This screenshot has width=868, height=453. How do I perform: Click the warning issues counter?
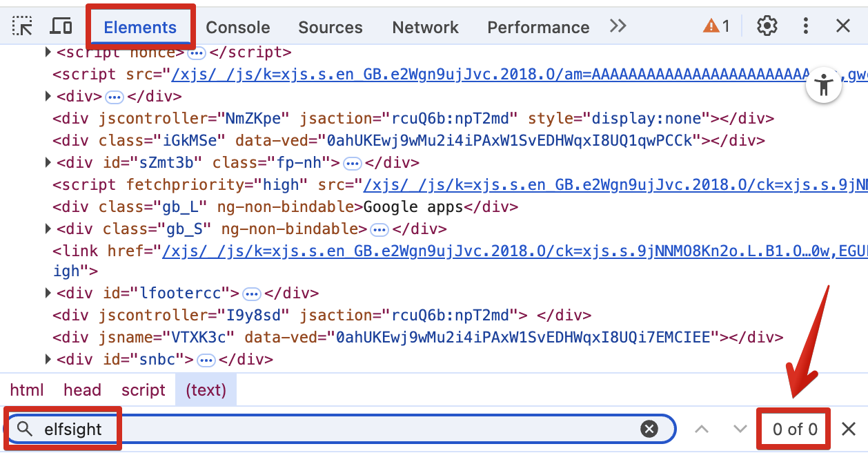click(716, 26)
